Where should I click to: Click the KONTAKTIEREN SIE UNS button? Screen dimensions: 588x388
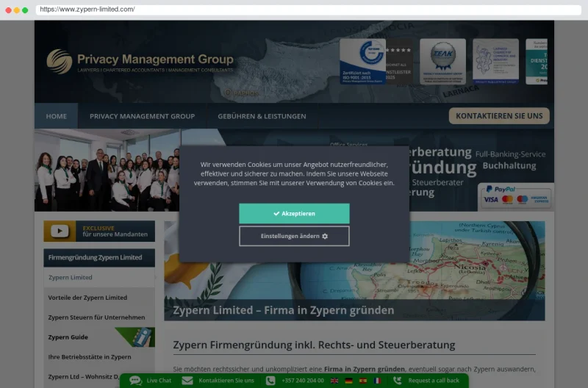(x=499, y=116)
